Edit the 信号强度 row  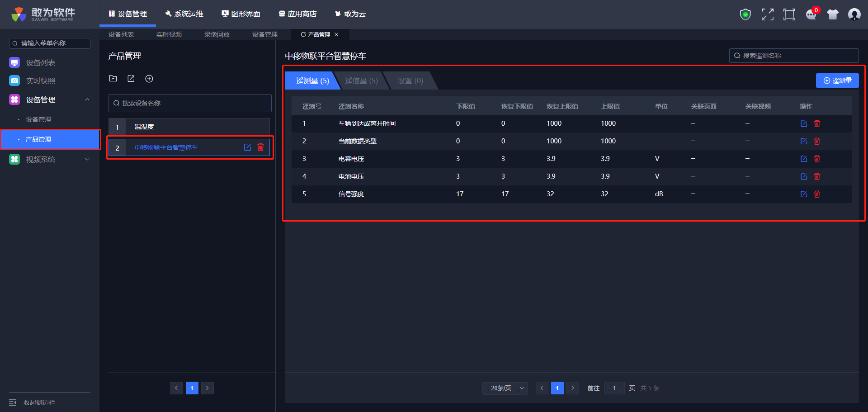click(804, 194)
